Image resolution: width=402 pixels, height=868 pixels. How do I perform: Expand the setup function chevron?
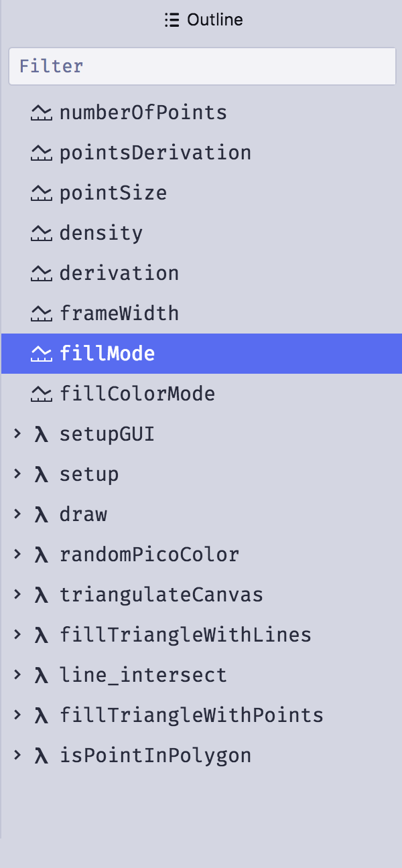coord(17,474)
